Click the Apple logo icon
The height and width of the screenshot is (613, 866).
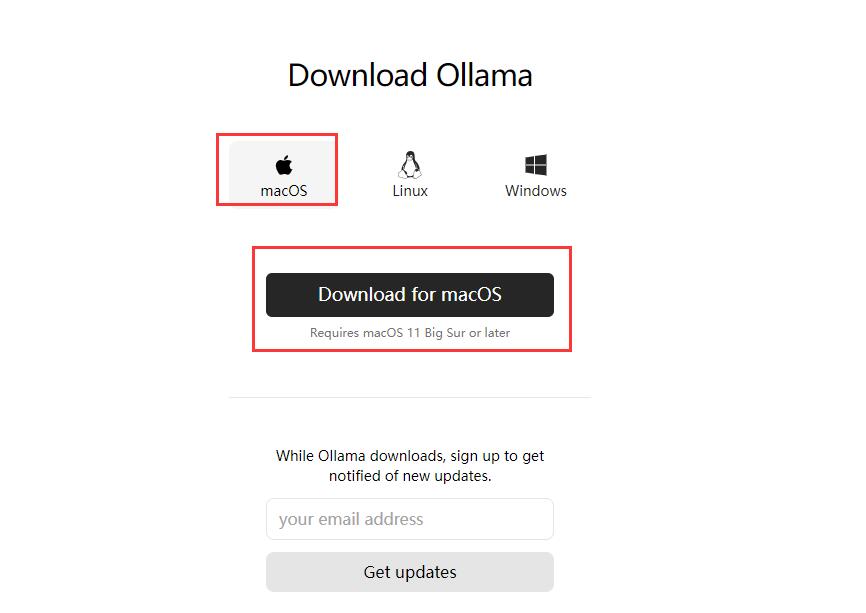coord(284,165)
